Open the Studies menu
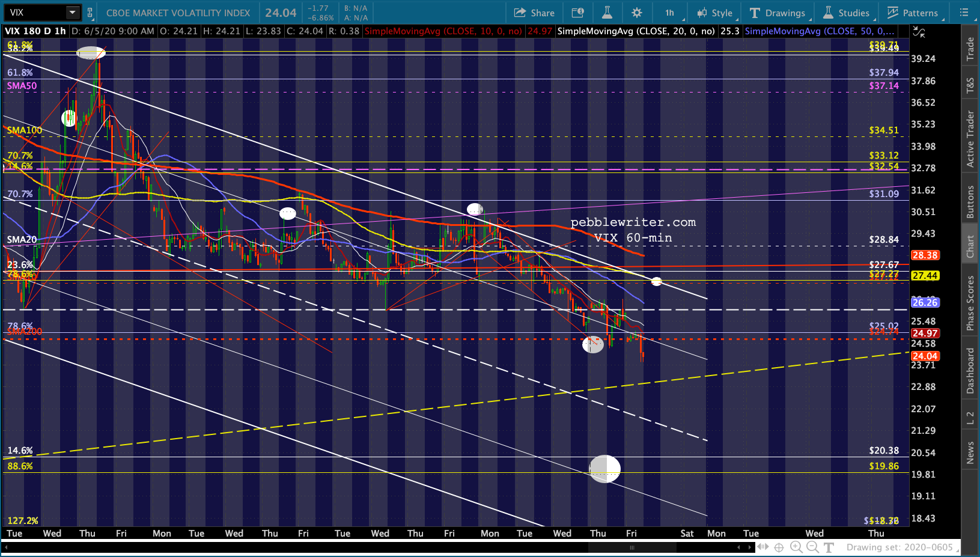This screenshot has height=557, width=980. [846, 13]
